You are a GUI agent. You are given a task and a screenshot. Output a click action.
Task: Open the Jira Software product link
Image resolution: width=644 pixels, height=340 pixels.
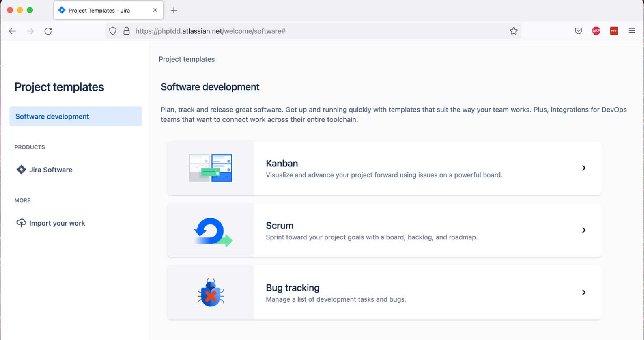coord(51,170)
